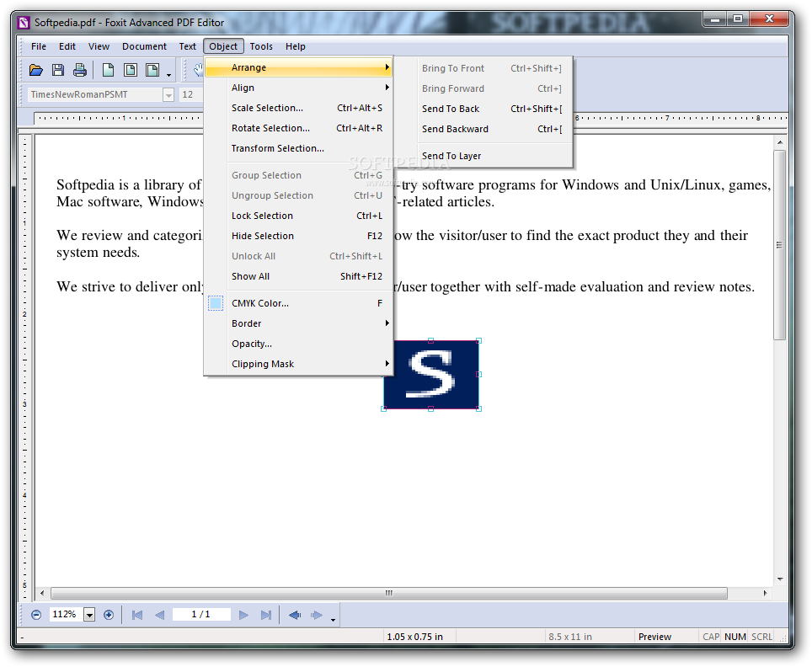The width and height of the screenshot is (812, 667).
Task: Choose Scale Selection...
Action: (x=298, y=108)
